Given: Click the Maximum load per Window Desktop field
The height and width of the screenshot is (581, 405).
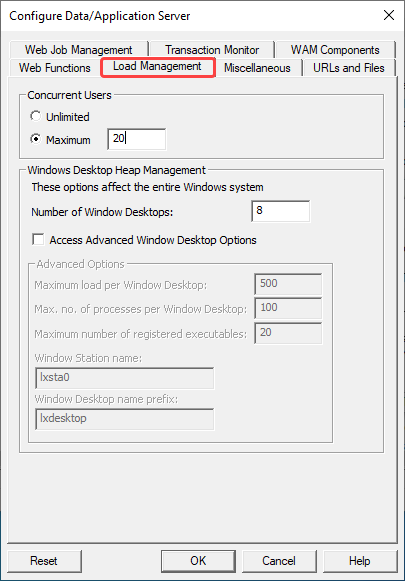Looking at the screenshot, I should tap(288, 284).
